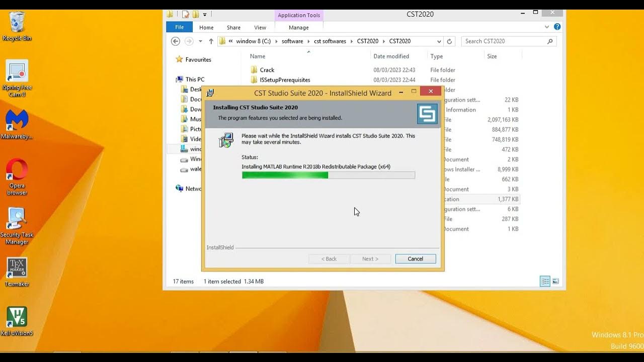
Task: Click the Crack folder date 08/03/2023 22:43
Action: [394, 70]
